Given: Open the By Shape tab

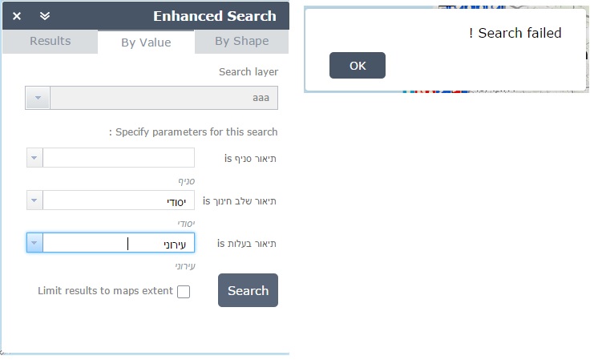Looking at the screenshot, I should pyautogui.click(x=241, y=41).
